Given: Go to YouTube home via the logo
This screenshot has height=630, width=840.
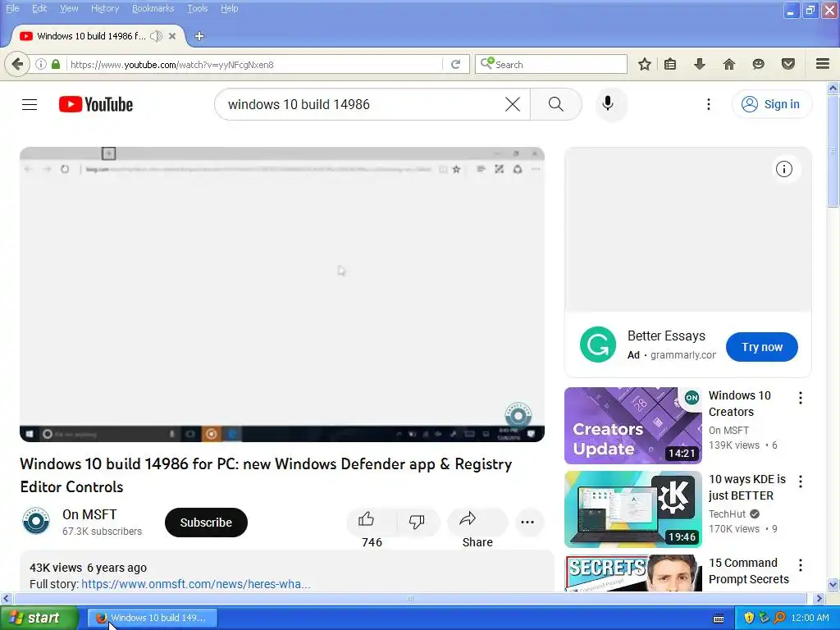Looking at the screenshot, I should click(96, 104).
